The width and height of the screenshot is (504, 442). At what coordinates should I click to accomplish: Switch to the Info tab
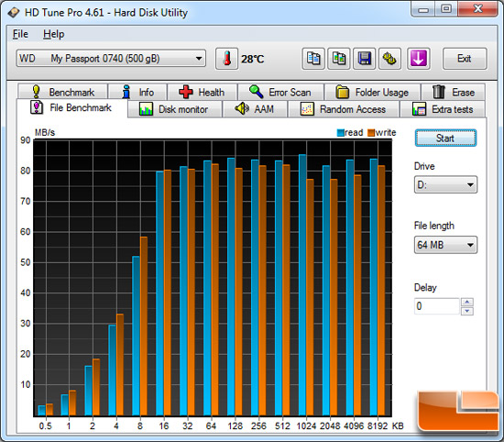pyautogui.click(x=137, y=92)
